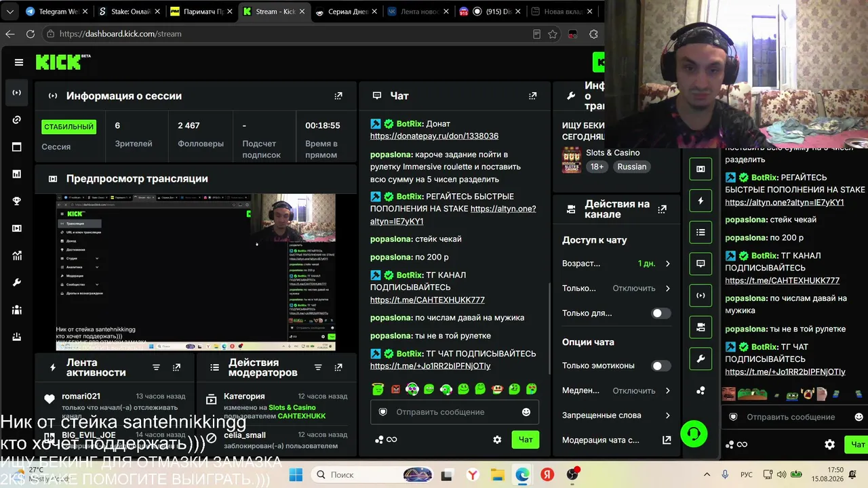Switch to the Stake: Онлайн tab
The width and height of the screenshot is (868, 488).
click(127, 12)
